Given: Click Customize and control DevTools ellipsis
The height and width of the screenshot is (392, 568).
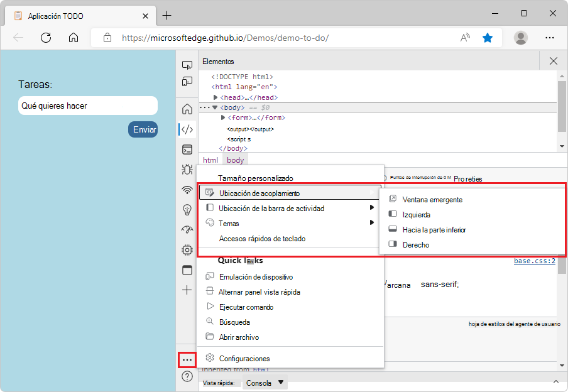Looking at the screenshot, I should (x=187, y=360).
